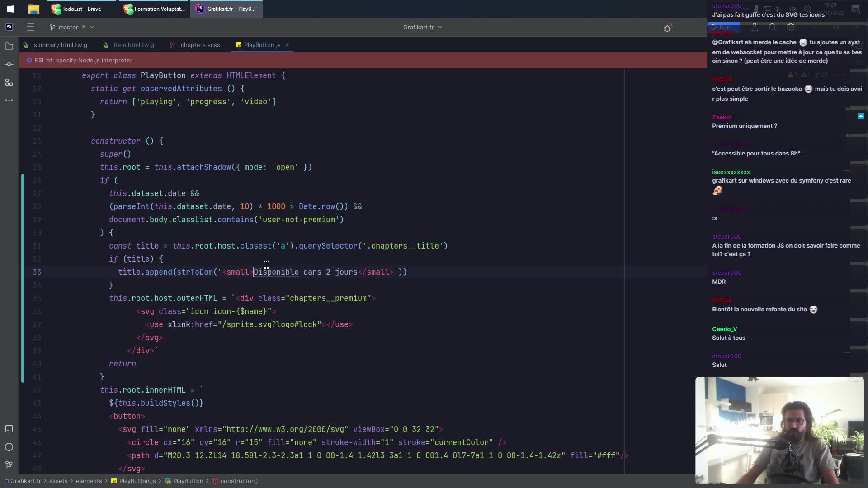Open the Commit tool window
The width and height of the screenshot is (868, 488).
(9, 64)
